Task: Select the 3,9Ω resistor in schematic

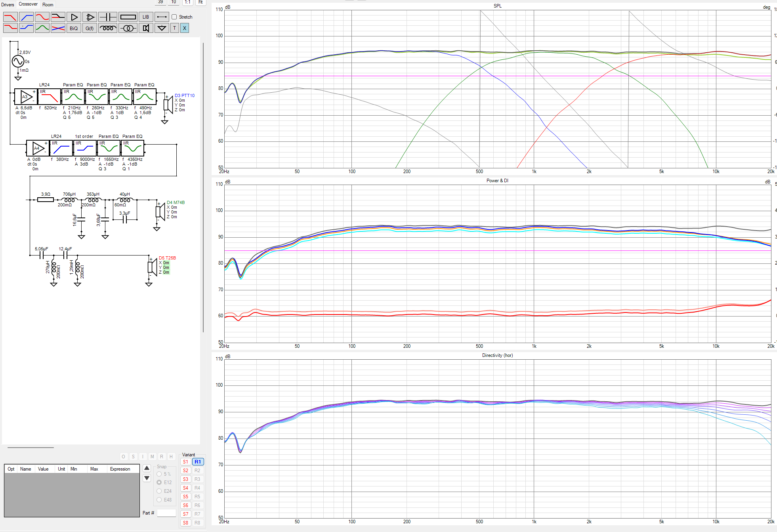Action: [x=46, y=200]
